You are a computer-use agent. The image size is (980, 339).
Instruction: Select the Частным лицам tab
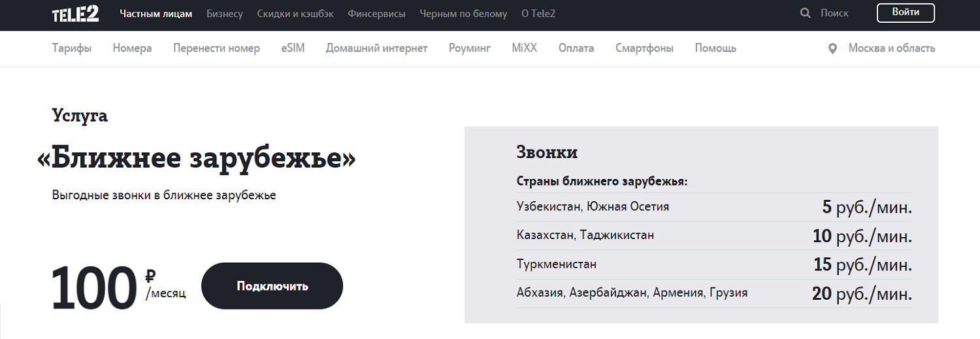[x=156, y=14]
